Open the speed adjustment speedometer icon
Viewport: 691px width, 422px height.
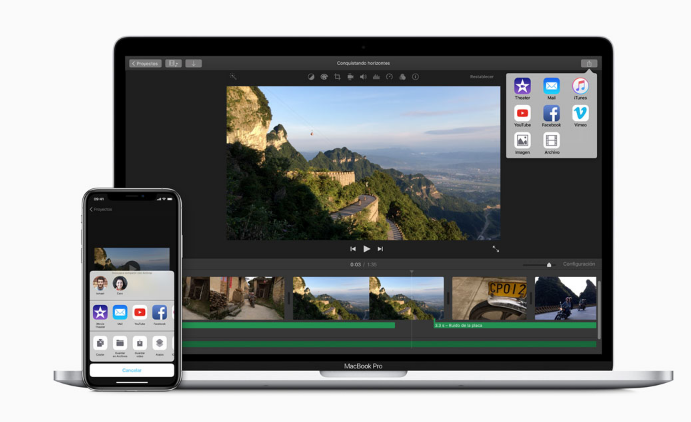point(389,76)
